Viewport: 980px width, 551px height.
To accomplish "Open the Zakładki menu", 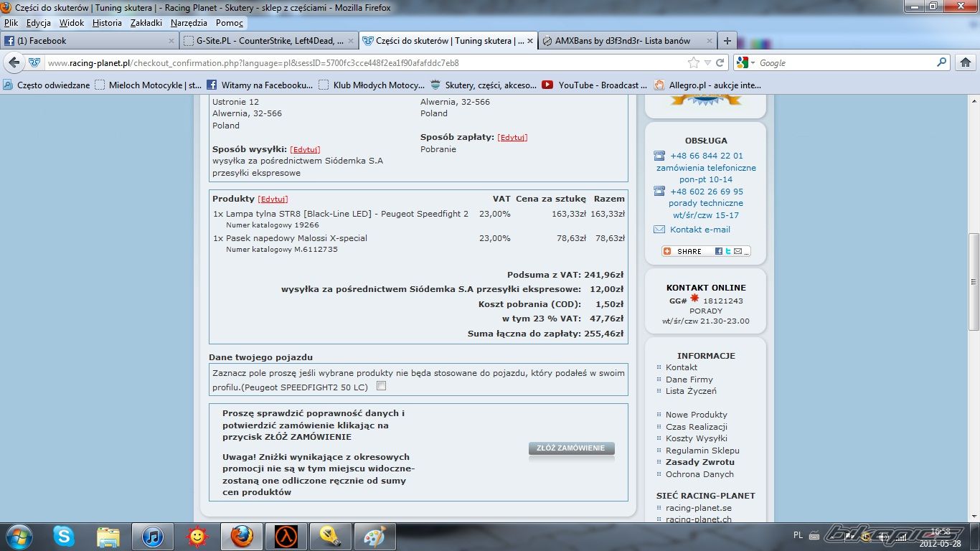I will pyautogui.click(x=146, y=23).
